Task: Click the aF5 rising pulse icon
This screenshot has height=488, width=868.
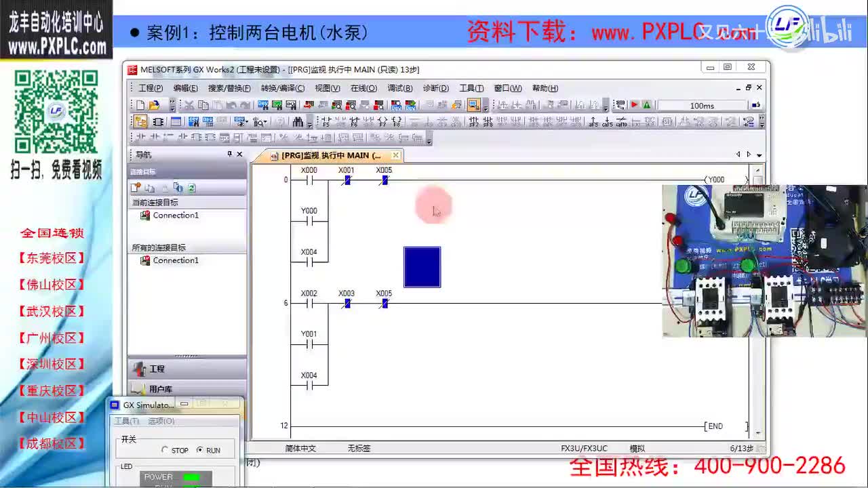Action: [593, 122]
